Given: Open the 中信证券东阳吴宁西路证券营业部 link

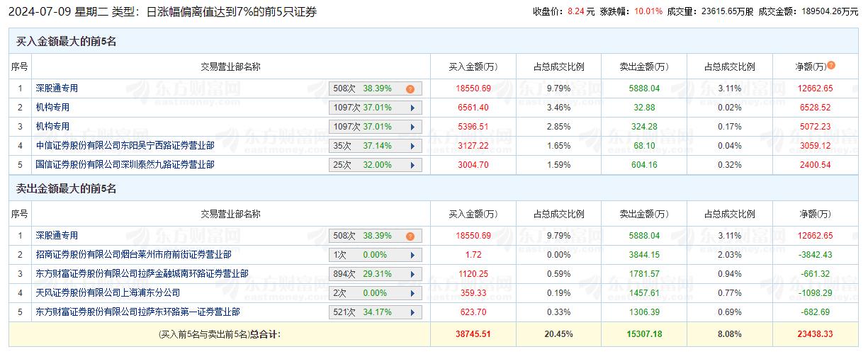Looking at the screenshot, I should 125,146.
